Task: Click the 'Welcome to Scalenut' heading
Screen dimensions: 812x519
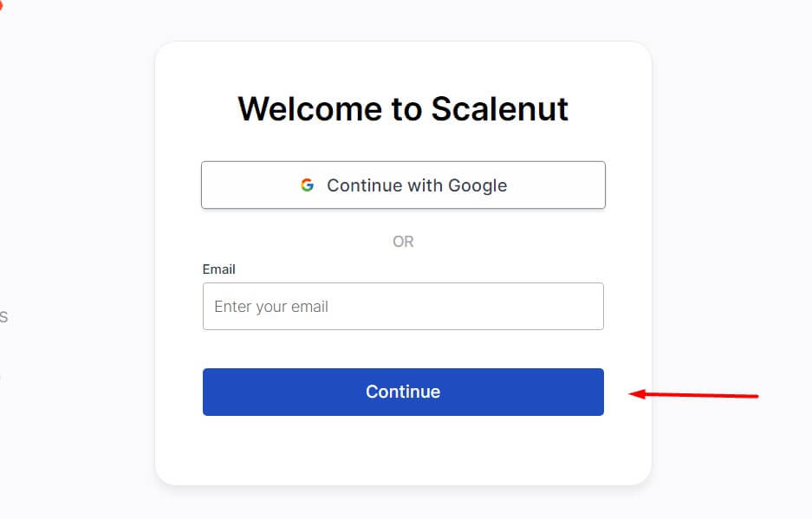Action: tap(403, 109)
